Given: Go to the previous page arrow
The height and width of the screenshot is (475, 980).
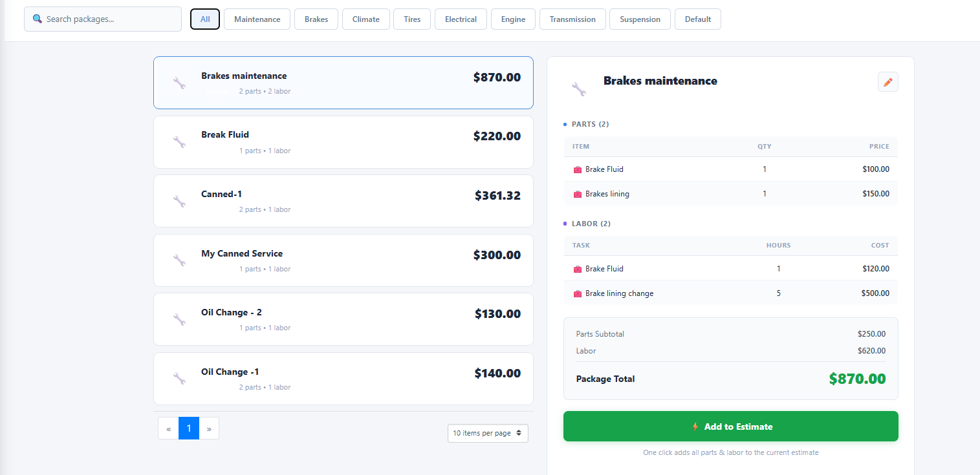Looking at the screenshot, I should point(168,428).
